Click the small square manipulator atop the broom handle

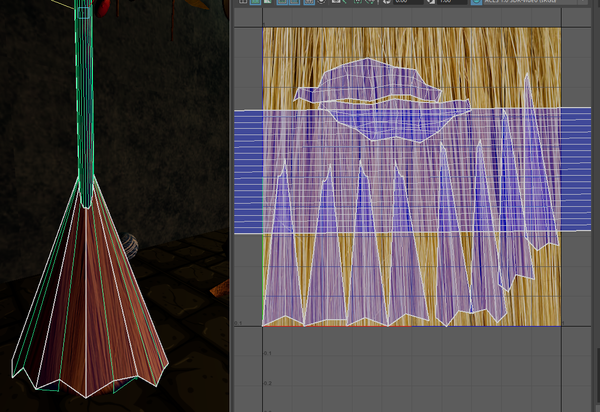[84, 12]
